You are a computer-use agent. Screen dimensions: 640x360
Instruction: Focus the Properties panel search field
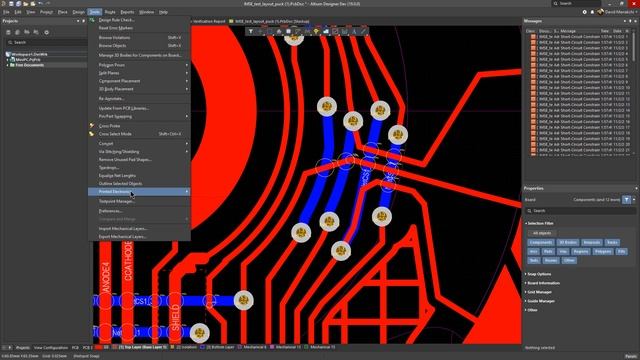(x=580, y=211)
